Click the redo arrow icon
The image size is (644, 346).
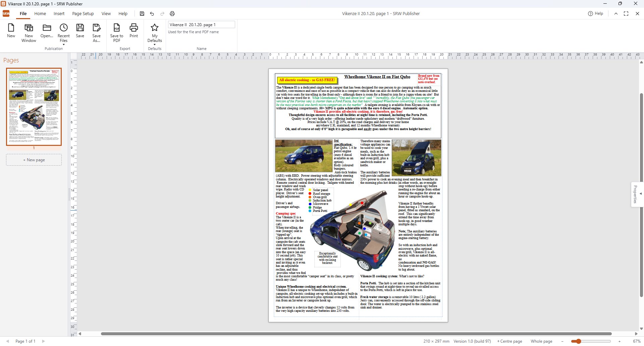pyautogui.click(x=162, y=14)
